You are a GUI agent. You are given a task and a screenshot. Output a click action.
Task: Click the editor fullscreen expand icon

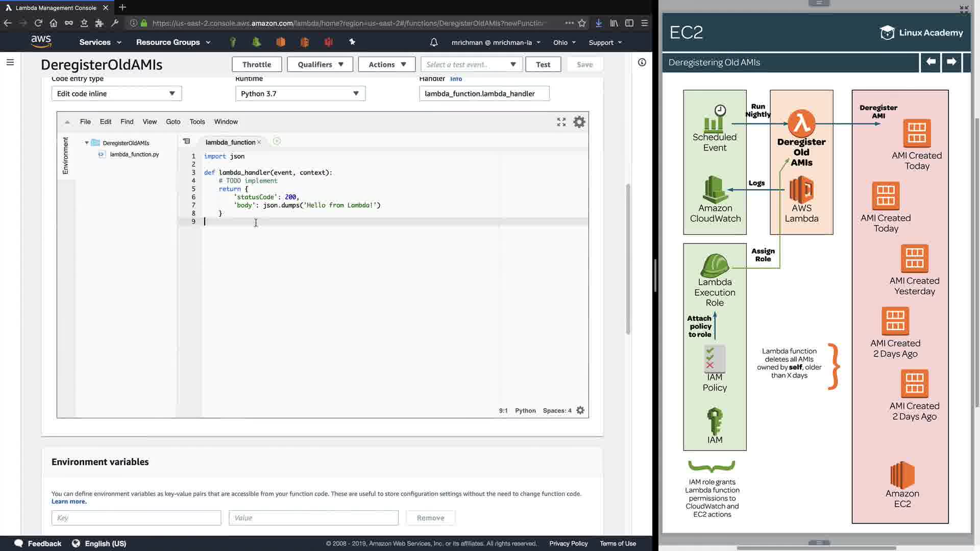tap(561, 122)
